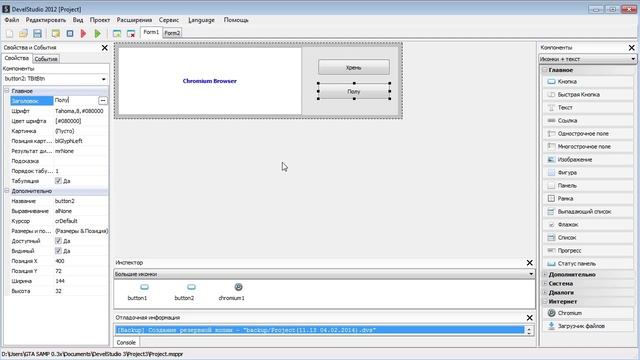Pick the Список component

[588, 238]
